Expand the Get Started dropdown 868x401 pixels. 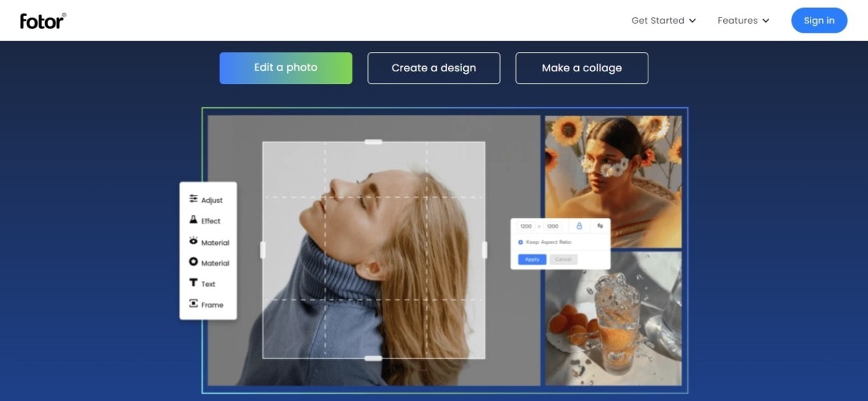click(664, 21)
